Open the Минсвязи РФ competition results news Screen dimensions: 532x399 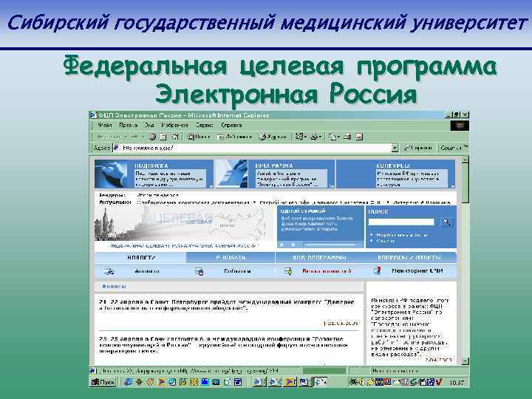click(410, 327)
